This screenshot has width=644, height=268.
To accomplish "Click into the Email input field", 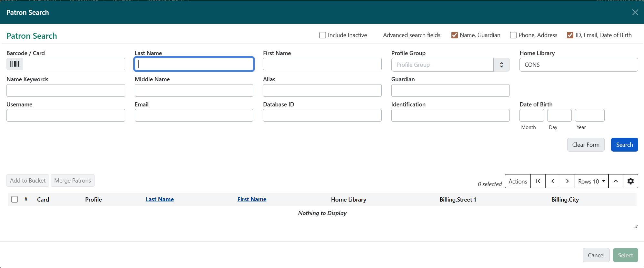I will (194, 115).
